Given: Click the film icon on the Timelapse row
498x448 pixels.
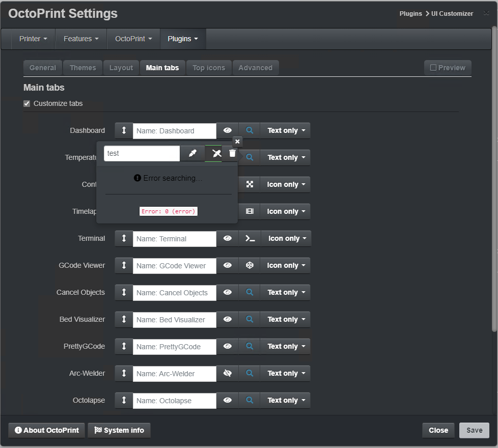Looking at the screenshot, I should pos(250,211).
